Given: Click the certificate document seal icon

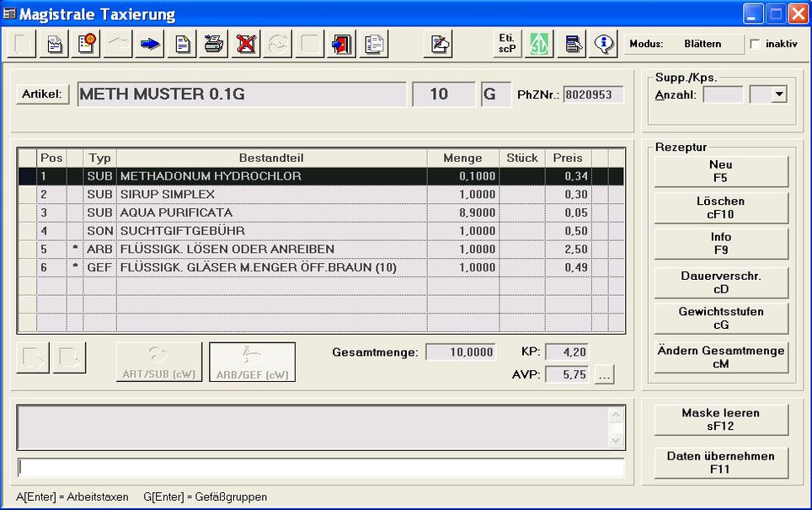Looking at the screenshot, I should pos(86,44).
